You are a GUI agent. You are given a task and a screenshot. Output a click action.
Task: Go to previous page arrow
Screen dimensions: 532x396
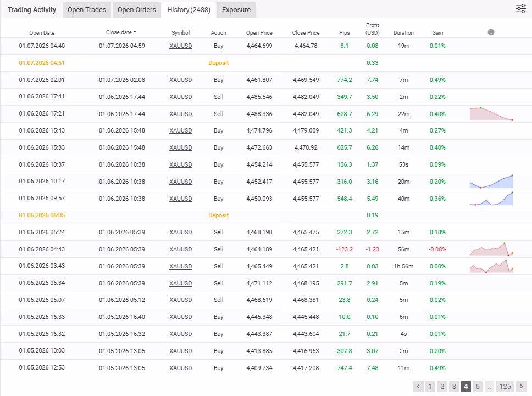(418, 386)
